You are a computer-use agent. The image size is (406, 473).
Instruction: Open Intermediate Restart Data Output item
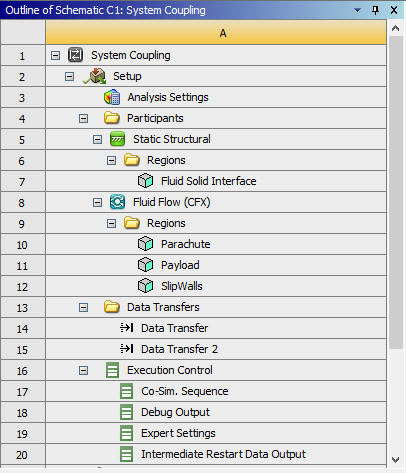(x=223, y=454)
